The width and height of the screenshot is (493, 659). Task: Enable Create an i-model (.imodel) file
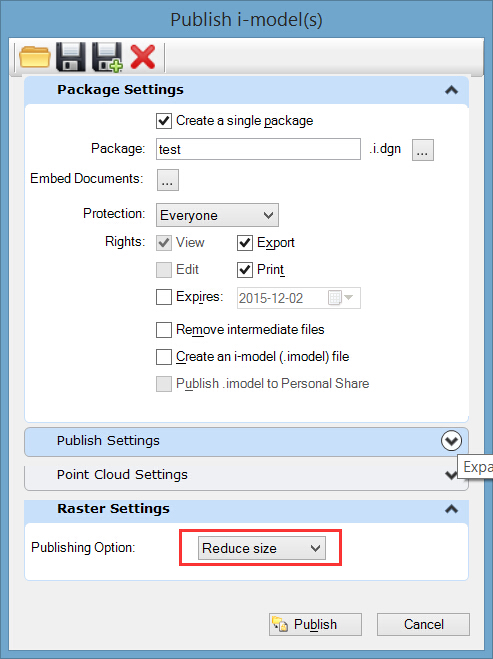pyautogui.click(x=163, y=357)
